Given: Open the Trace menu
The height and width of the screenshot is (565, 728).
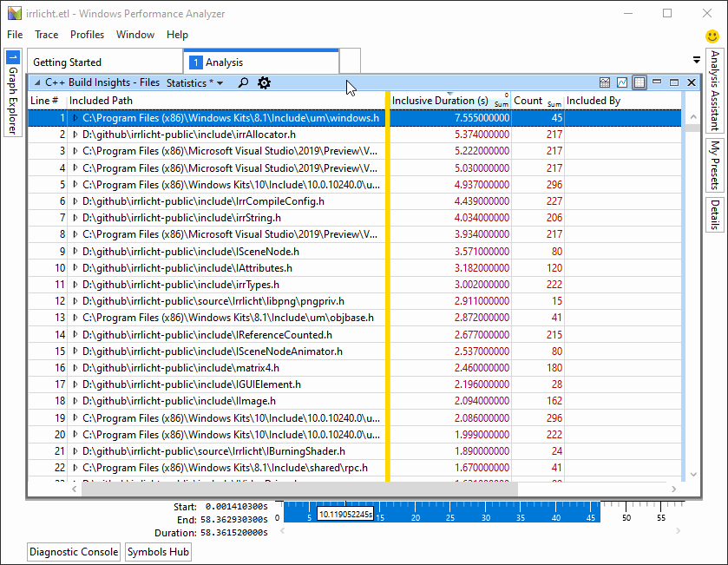Looking at the screenshot, I should click(x=46, y=35).
